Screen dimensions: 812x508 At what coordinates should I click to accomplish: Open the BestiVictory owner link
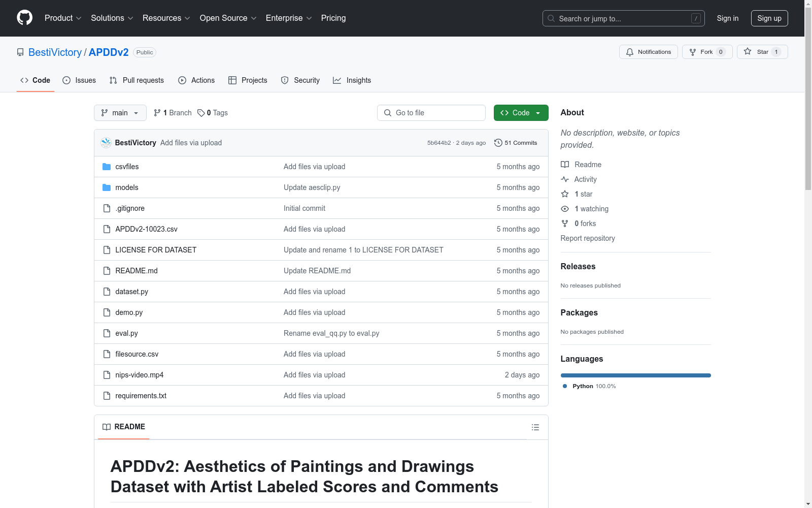click(55, 52)
